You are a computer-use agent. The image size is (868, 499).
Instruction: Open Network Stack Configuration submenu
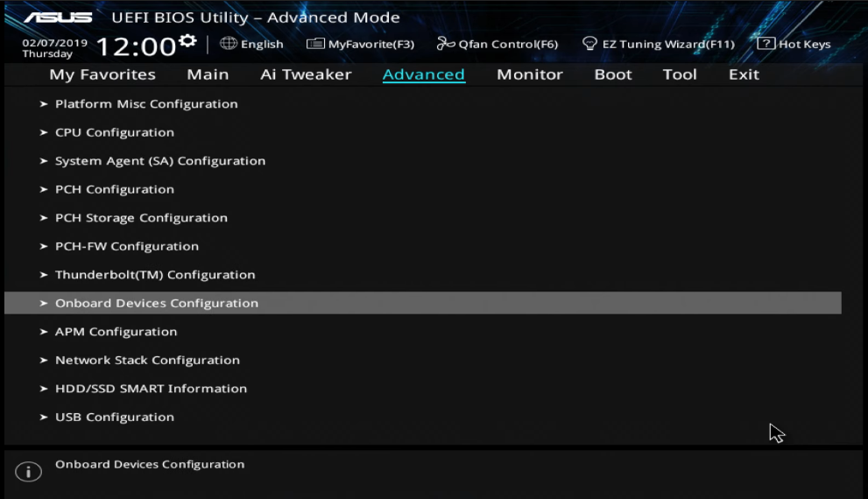[148, 360]
